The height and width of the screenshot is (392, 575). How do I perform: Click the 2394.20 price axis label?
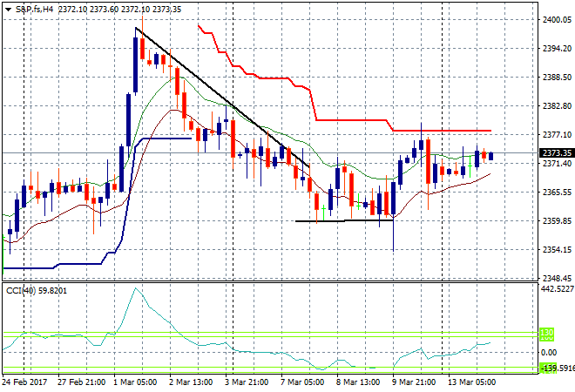pos(557,49)
